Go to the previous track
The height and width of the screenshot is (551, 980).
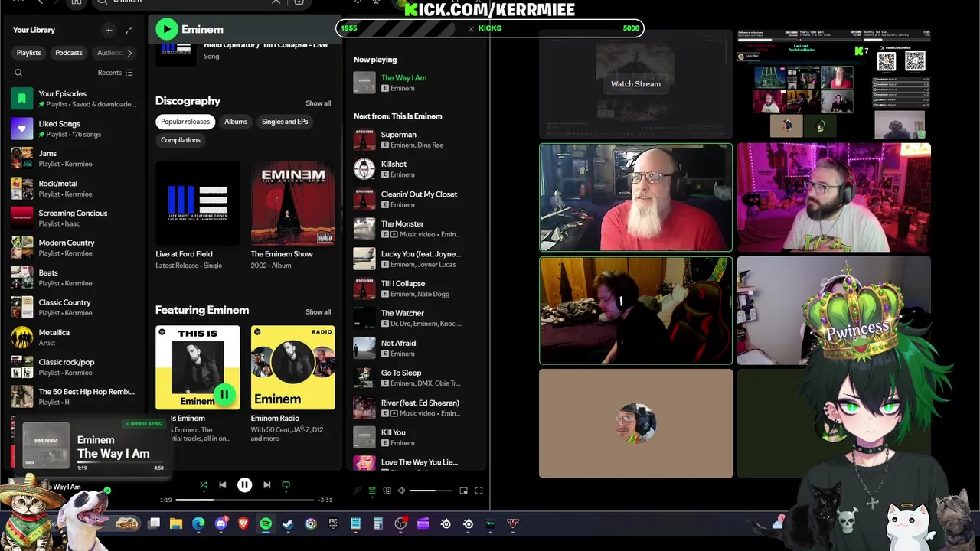(223, 484)
